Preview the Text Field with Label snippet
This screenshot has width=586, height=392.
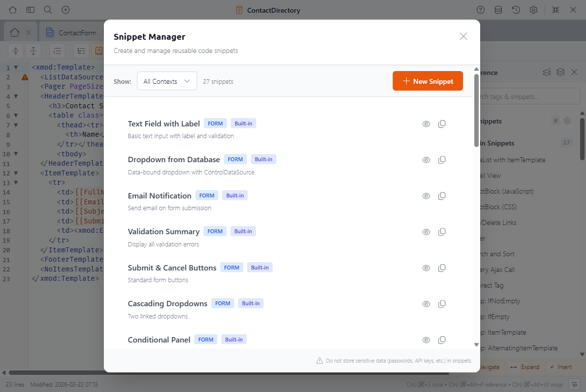pyautogui.click(x=426, y=124)
